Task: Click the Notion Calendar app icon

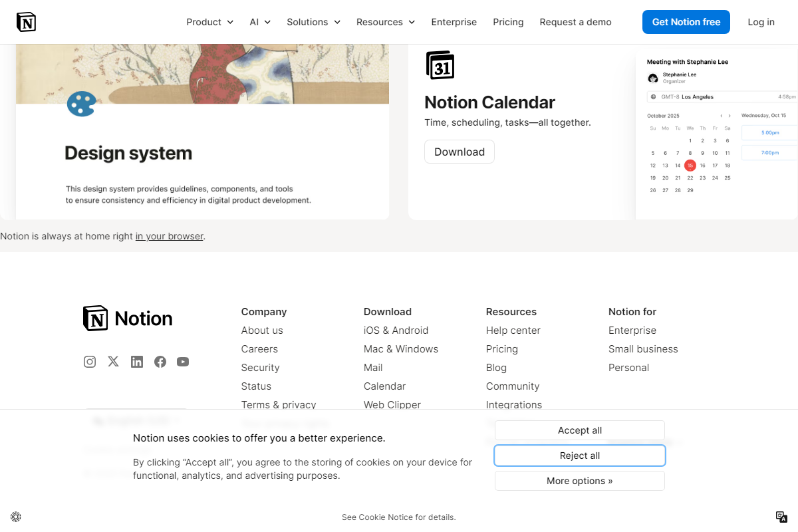Action: pyautogui.click(x=440, y=65)
